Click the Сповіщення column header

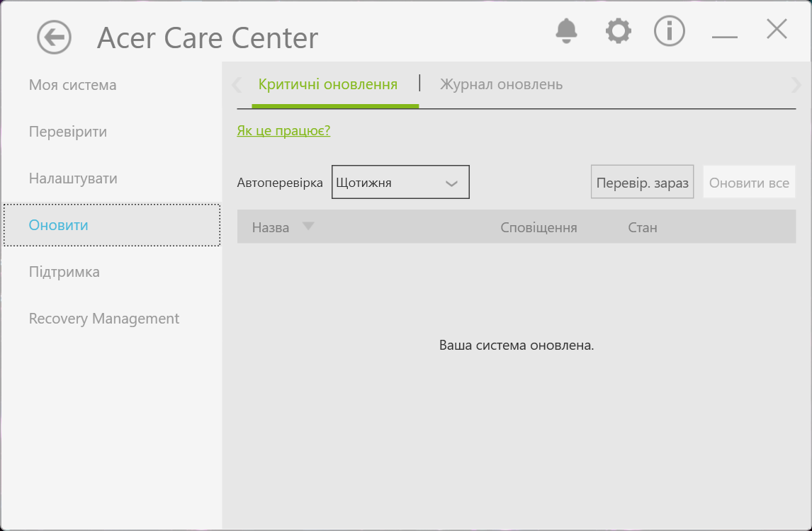[x=538, y=228]
